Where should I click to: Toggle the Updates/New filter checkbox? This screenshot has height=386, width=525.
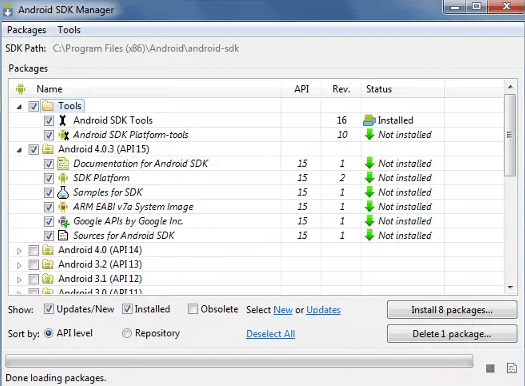(49, 309)
